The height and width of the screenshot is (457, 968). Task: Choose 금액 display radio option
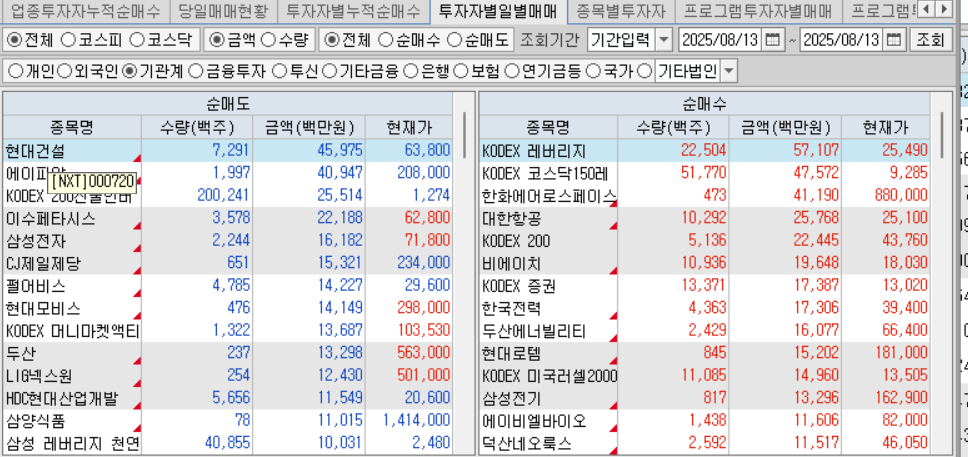[217, 40]
